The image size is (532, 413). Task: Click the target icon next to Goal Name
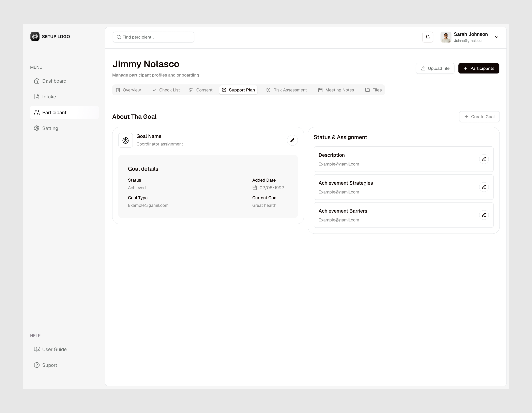[125, 140]
